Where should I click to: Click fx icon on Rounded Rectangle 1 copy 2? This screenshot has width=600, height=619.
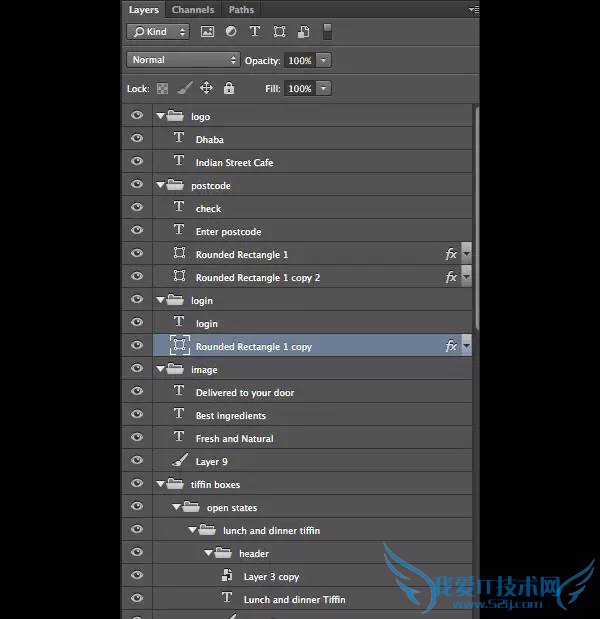[451, 276]
